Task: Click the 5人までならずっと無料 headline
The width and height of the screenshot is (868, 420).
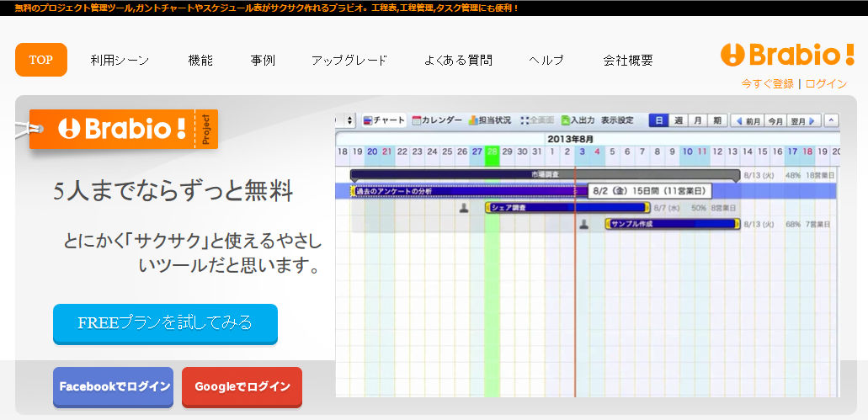Action: point(173,191)
